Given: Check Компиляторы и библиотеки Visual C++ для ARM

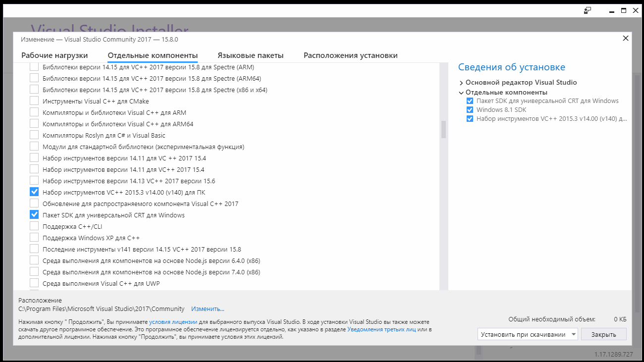Looking at the screenshot, I should pyautogui.click(x=34, y=112).
